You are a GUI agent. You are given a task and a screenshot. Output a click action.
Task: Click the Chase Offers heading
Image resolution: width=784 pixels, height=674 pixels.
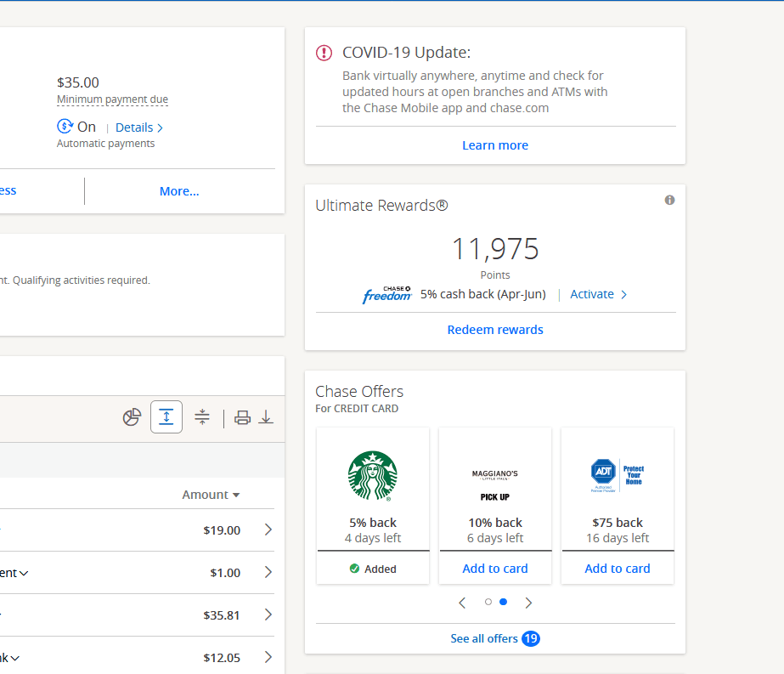click(359, 391)
